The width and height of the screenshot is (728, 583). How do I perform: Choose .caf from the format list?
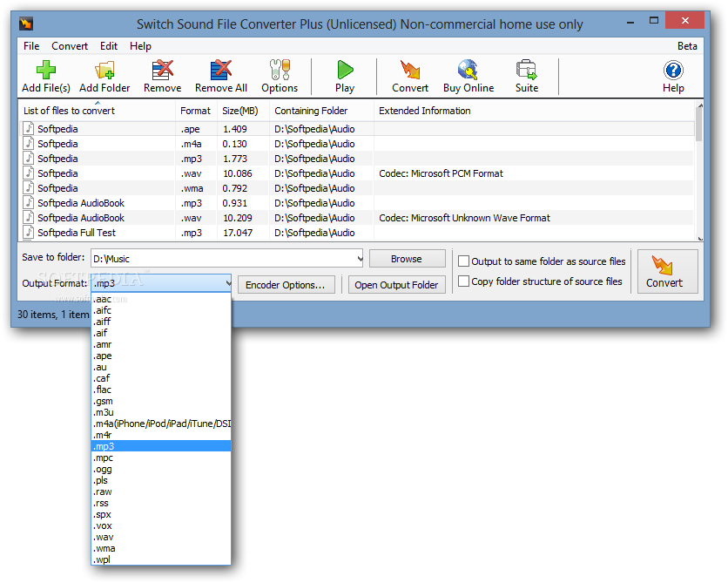[x=160, y=378]
